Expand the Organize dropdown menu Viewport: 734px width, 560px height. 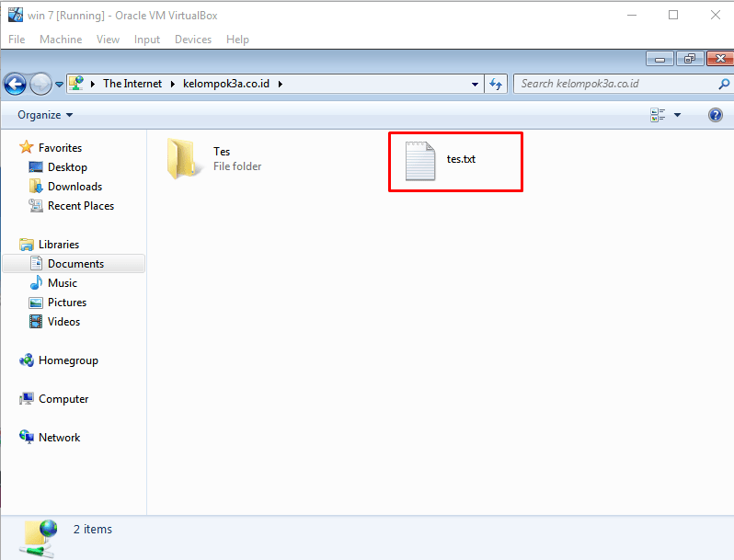pos(44,115)
